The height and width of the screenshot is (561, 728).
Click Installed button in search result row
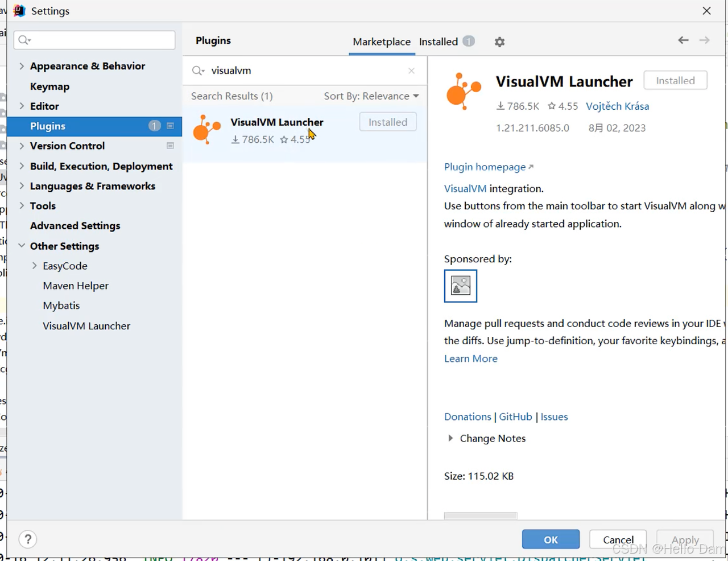(x=388, y=122)
